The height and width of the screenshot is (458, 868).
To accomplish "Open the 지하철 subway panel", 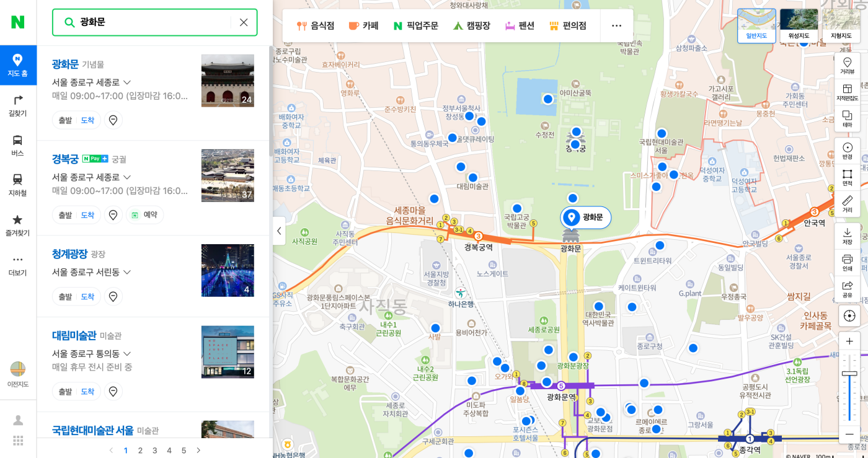I will pyautogui.click(x=18, y=185).
